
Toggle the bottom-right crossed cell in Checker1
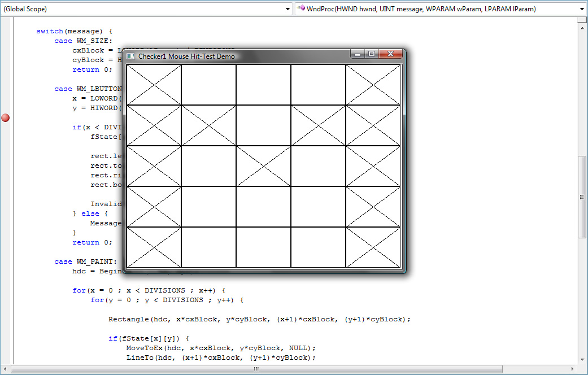[x=373, y=247]
